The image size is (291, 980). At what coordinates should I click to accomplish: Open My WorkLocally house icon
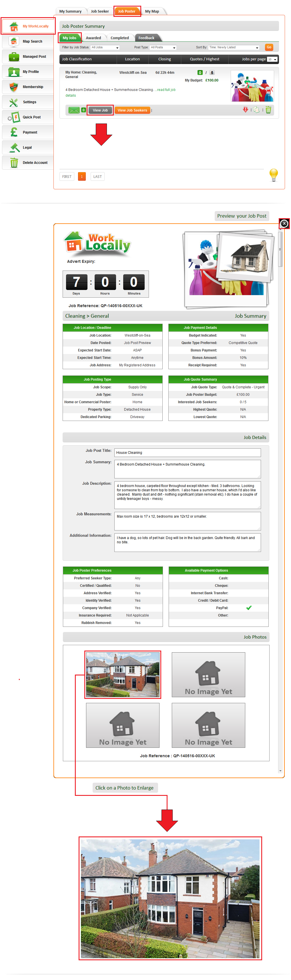tap(14, 26)
